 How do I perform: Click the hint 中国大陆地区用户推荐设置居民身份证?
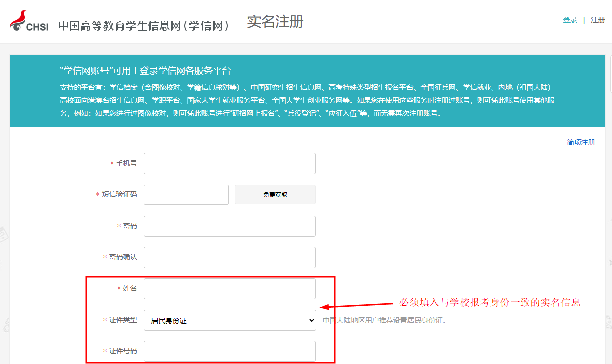tap(384, 320)
